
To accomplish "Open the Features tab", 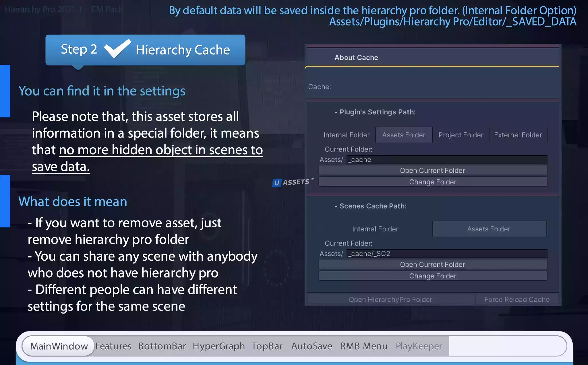I will pos(113,346).
